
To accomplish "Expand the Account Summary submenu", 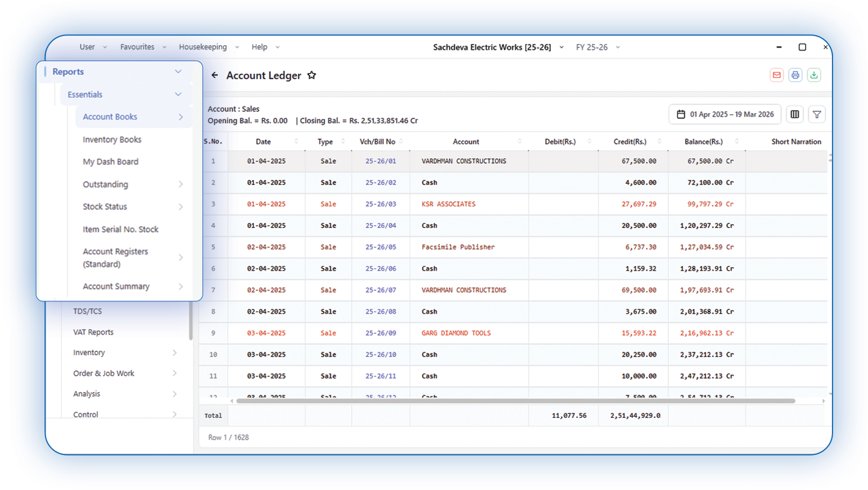I will point(181,287).
